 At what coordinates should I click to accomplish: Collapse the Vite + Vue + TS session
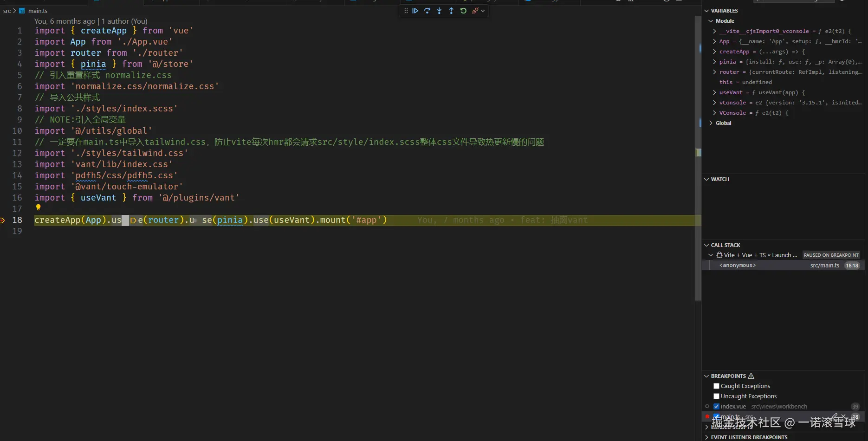[x=711, y=255]
